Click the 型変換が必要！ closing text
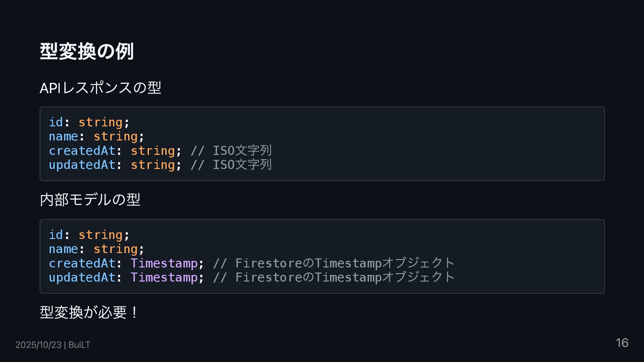 pos(89,312)
